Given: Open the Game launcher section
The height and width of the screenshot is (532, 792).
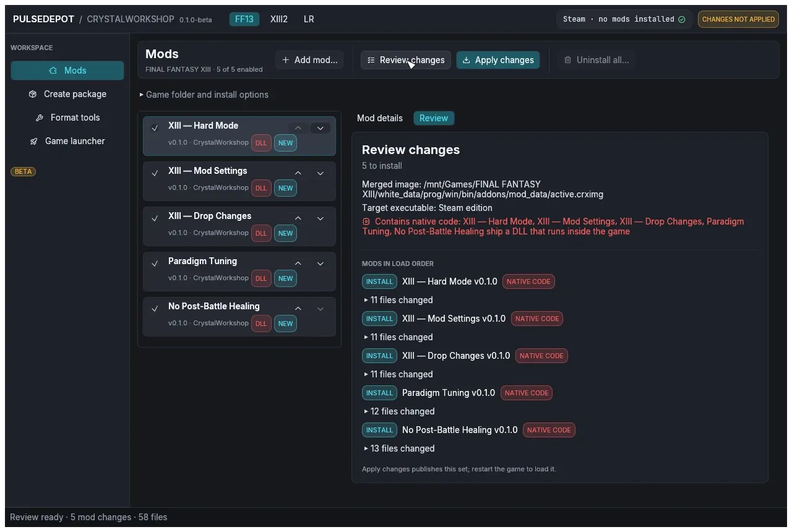Looking at the screenshot, I should 67,141.
